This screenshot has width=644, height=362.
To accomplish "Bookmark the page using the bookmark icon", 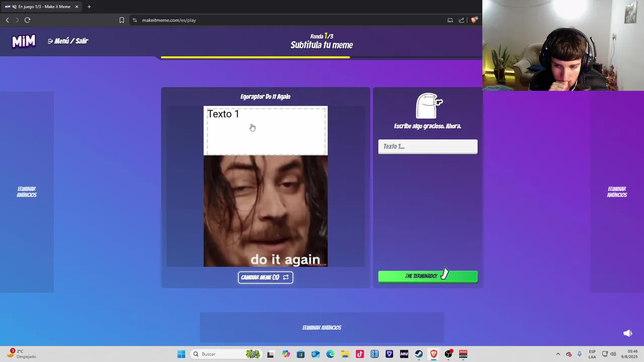I will coord(122,20).
